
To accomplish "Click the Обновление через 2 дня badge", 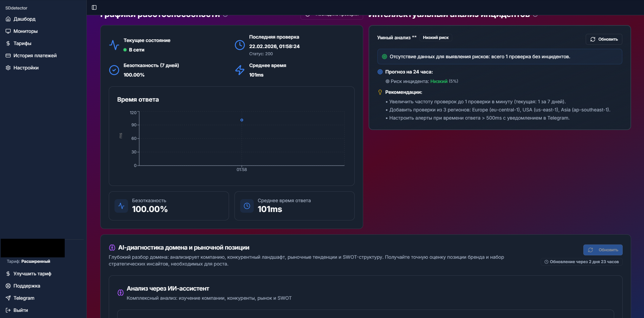I will click(x=582, y=262).
